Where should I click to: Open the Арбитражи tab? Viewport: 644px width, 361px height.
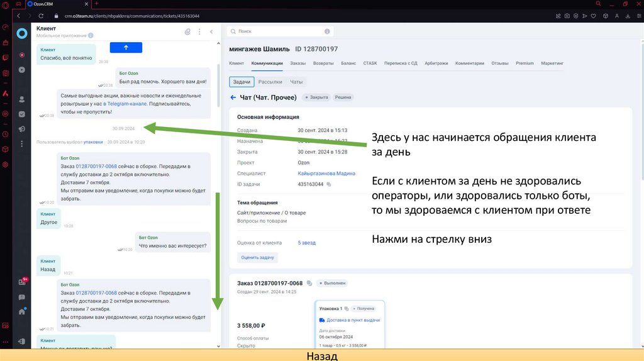(x=436, y=64)
